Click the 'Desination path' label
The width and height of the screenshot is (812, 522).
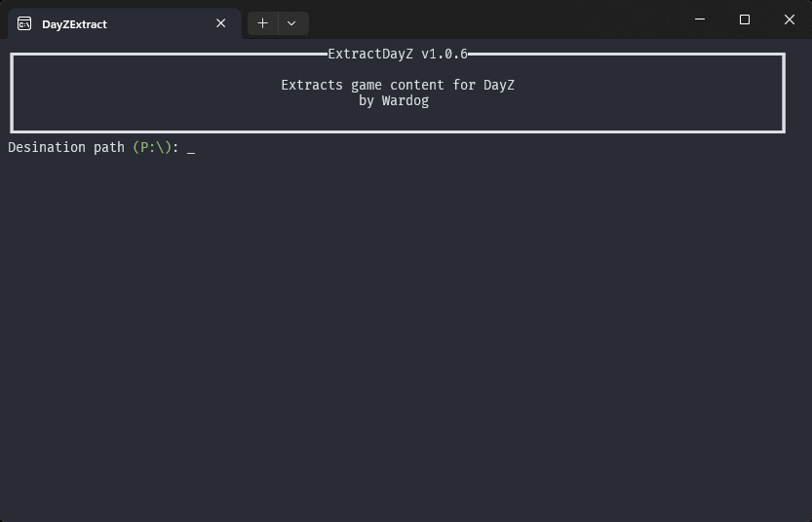pos(66,147)
